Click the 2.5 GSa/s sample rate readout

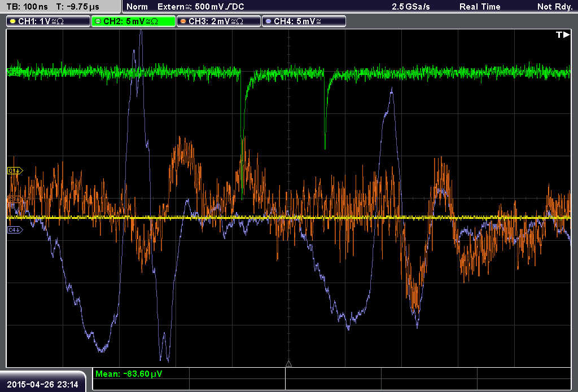[x=411, y=7]
